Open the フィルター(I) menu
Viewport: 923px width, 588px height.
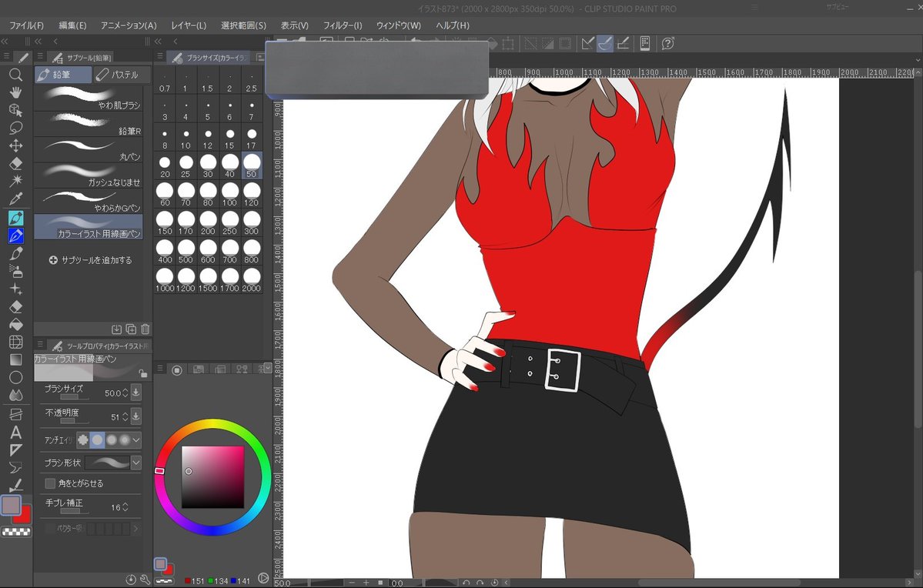(343, 25)
